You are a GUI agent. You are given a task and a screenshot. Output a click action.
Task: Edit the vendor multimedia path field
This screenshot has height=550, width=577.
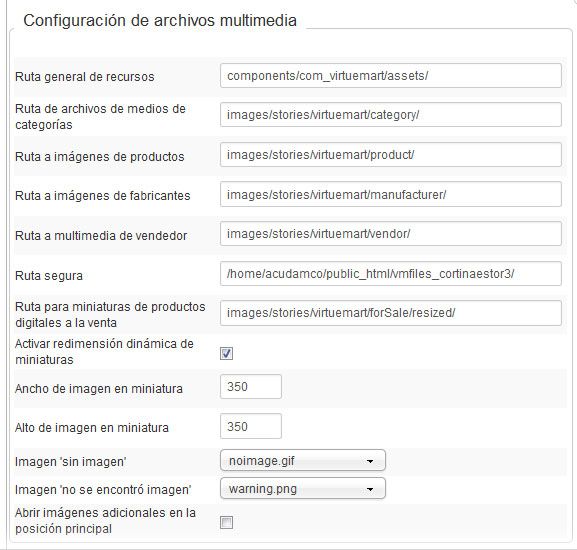[391, 234]
